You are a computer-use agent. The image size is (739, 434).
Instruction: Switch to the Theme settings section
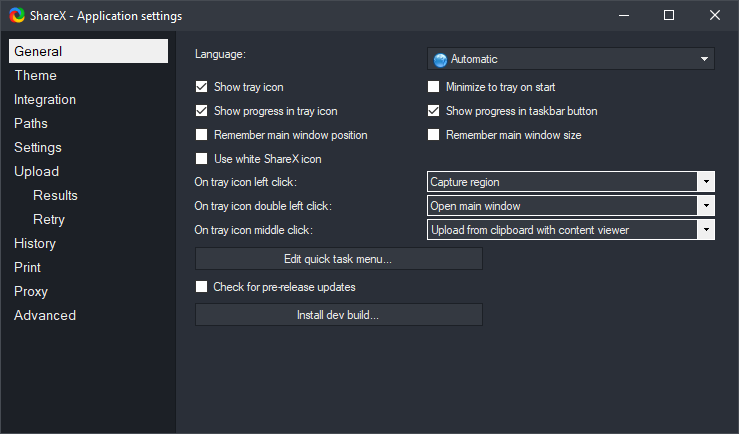click(35, 75)
